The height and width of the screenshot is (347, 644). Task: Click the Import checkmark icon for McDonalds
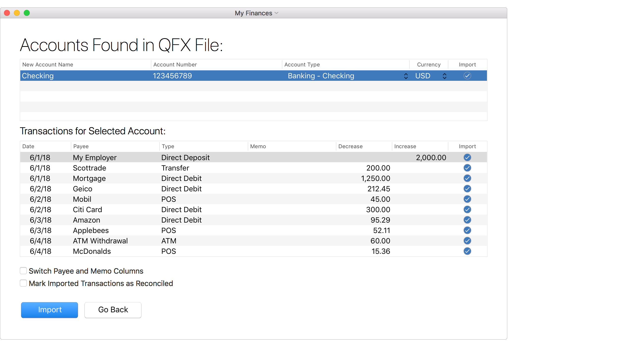click(467, 251)
